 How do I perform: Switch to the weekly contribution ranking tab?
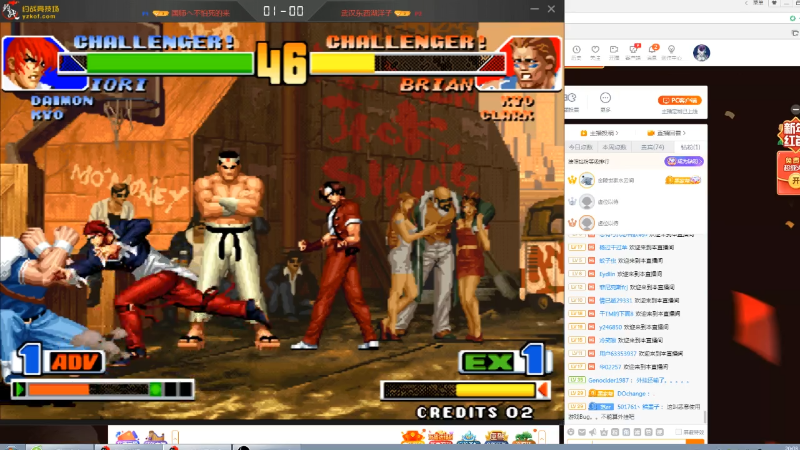[614, 147]
